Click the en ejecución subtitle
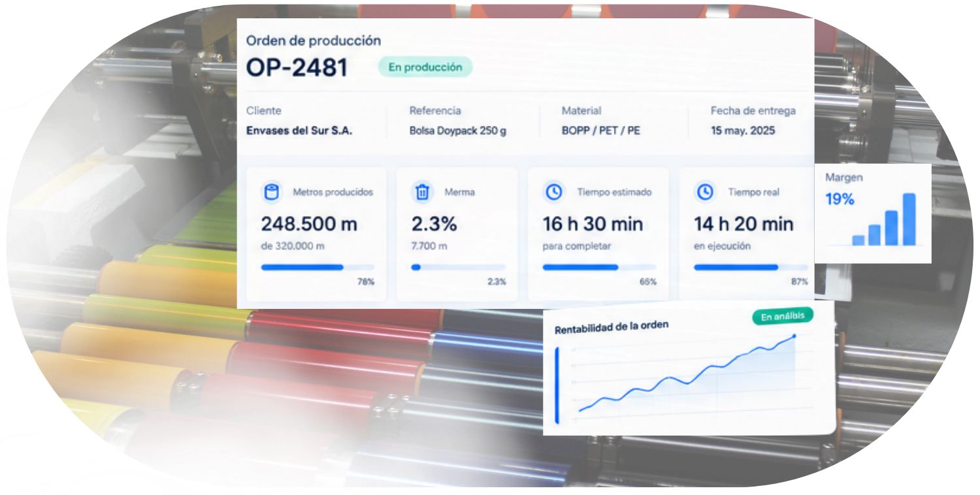Screen dimensions: 980x495 pos(722,246)
